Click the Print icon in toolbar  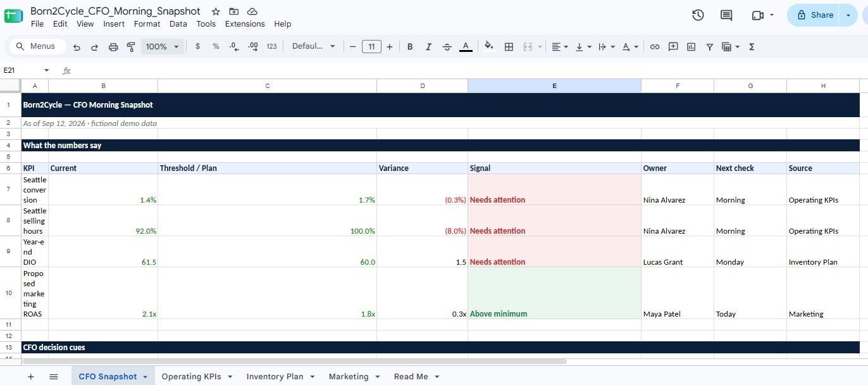[113, 47]
